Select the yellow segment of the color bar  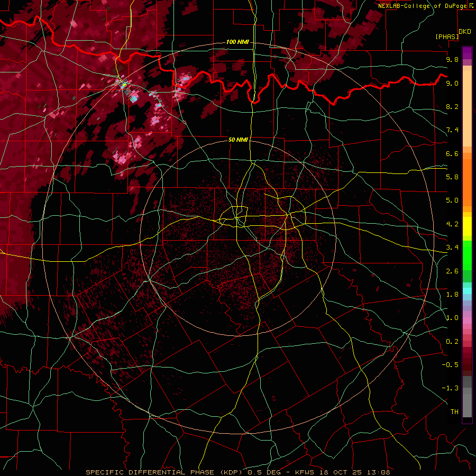click(x=467, y=226)
